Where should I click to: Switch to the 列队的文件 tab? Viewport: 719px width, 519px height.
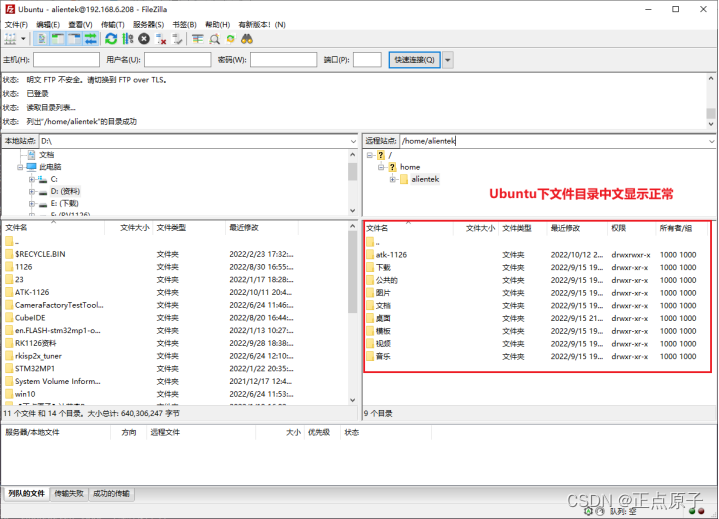pos(26,494)
